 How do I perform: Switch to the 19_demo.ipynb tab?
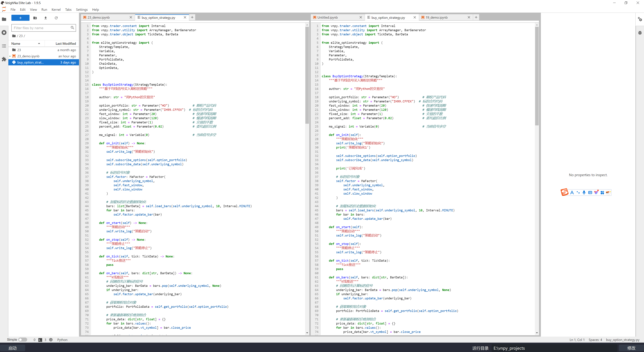tap(437, 17)
